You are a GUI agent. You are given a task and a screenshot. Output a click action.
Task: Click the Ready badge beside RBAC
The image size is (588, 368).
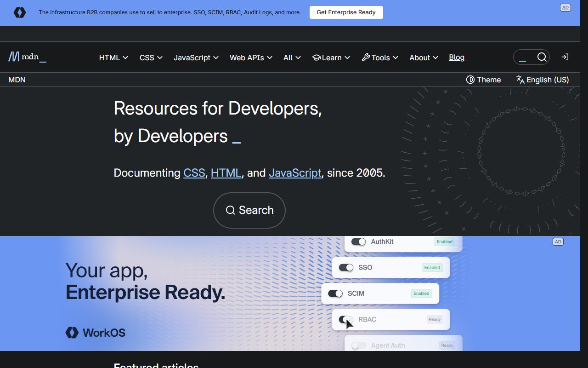[x=435, y=319]
